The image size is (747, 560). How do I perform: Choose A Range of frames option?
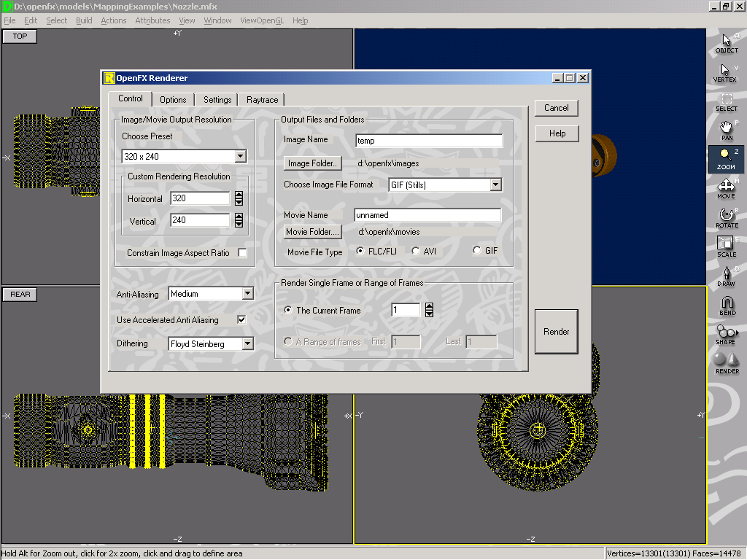coord(287,341)
